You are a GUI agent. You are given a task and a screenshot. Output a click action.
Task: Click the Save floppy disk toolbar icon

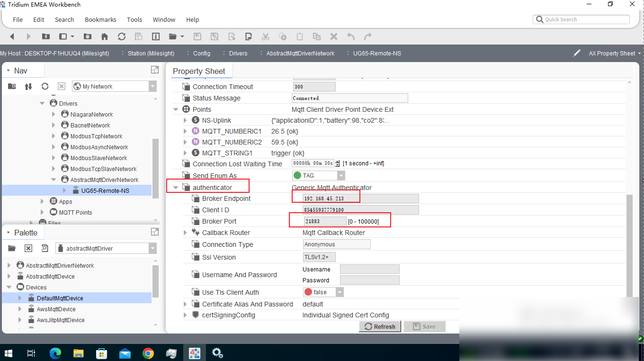(197, 36)
